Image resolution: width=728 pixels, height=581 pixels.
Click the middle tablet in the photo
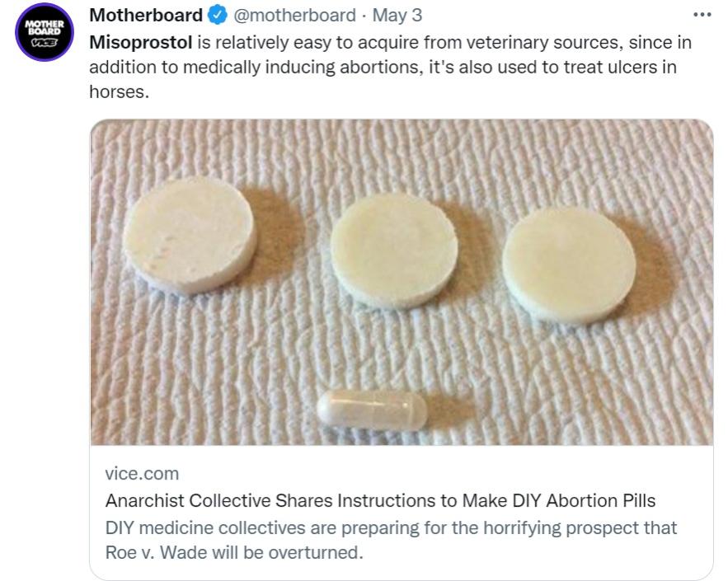[x=394, y=251]
